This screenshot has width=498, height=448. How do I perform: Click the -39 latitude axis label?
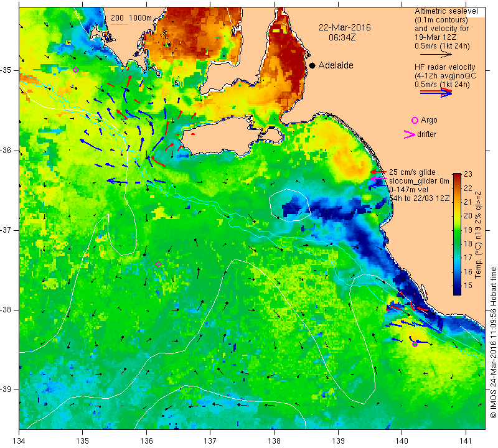[x=6, y=390]
